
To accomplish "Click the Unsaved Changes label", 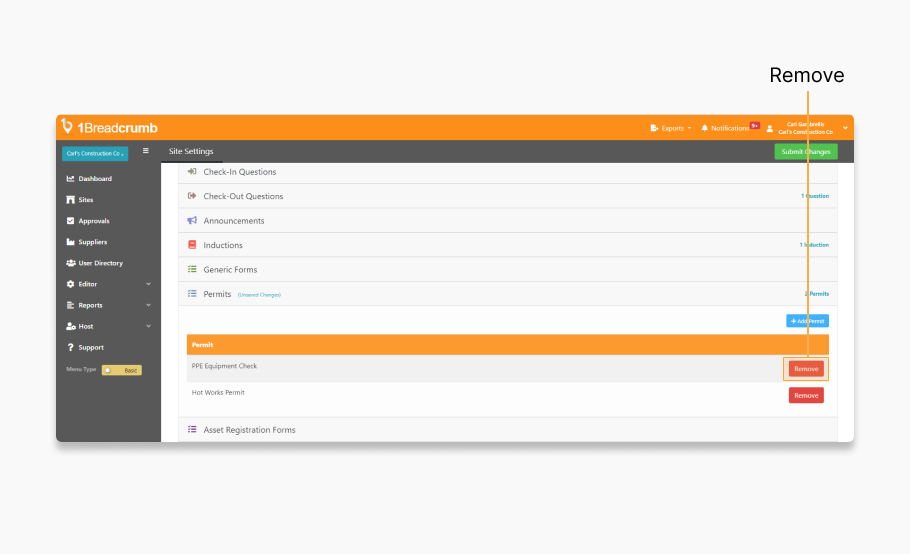I will pyautogui.click(x=259, y=295).
